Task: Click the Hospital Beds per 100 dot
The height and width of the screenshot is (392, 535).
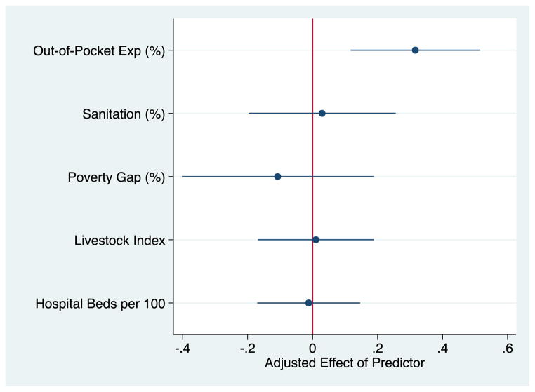Action: 308,303
